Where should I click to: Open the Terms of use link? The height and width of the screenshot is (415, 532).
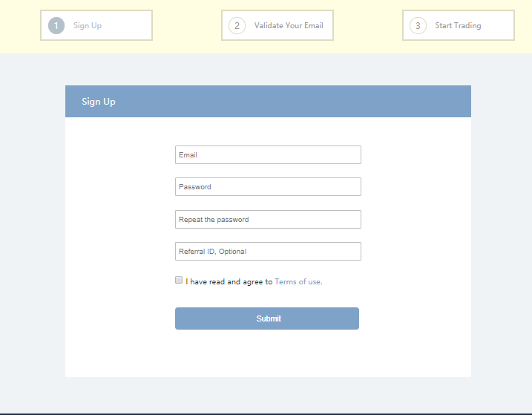298,282
